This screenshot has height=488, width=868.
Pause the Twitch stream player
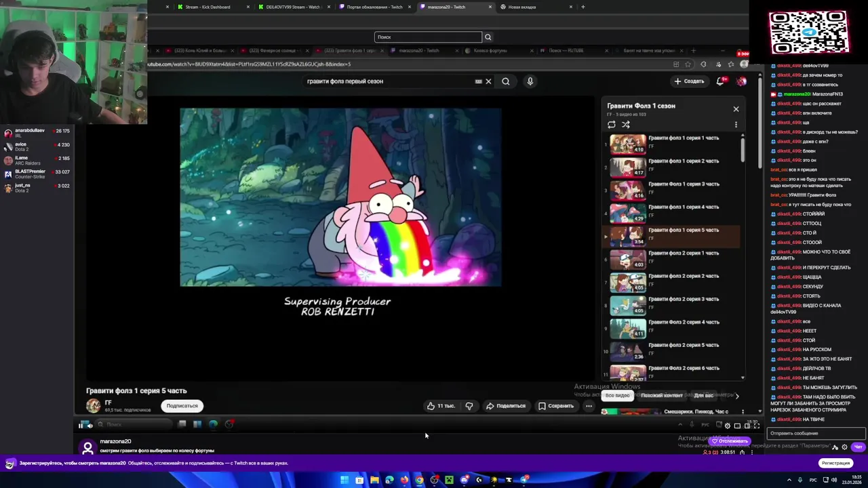pyautogui.click(x=81, y=425)
